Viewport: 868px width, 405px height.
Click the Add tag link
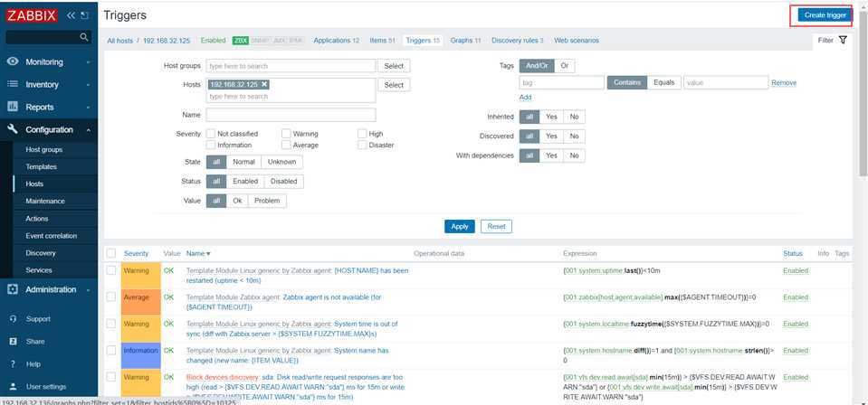525,98
